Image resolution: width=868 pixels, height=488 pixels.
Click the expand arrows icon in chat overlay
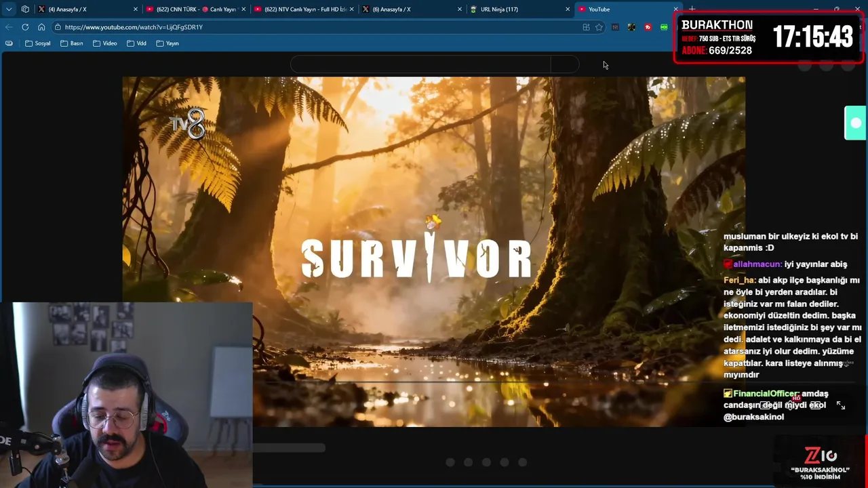pyautogui.click(x=841, y=405)
